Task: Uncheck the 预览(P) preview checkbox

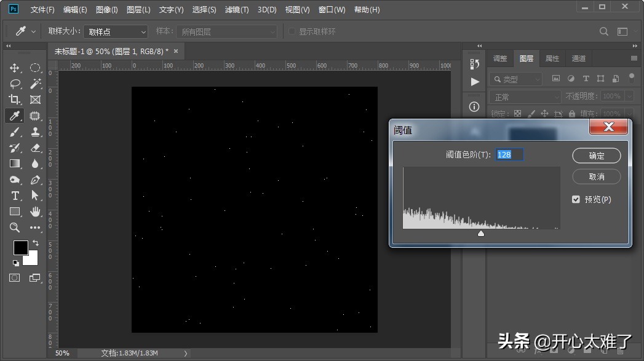Action: pyautogui.click(x=576, y=199)
